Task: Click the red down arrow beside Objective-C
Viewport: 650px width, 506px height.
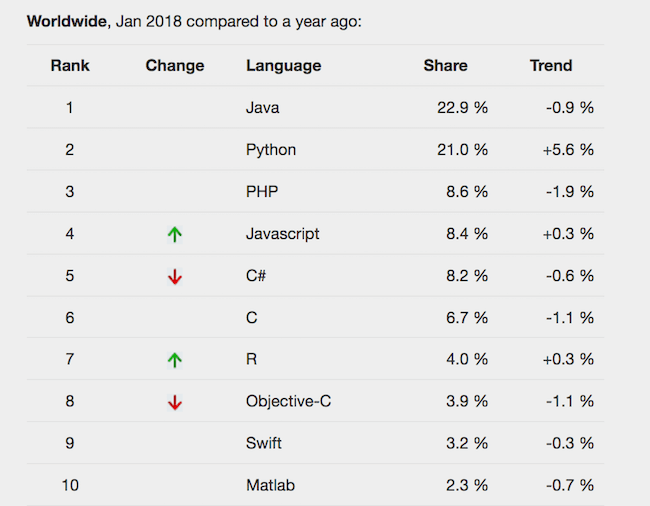Action: coord(175,402)
